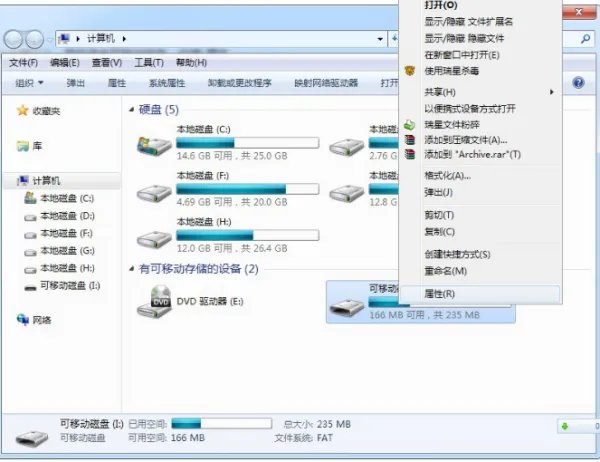This screenshot has height=462, width=600.
Task: Collapse the 有可移动存储的设备 (2) group
Action: 131,269
